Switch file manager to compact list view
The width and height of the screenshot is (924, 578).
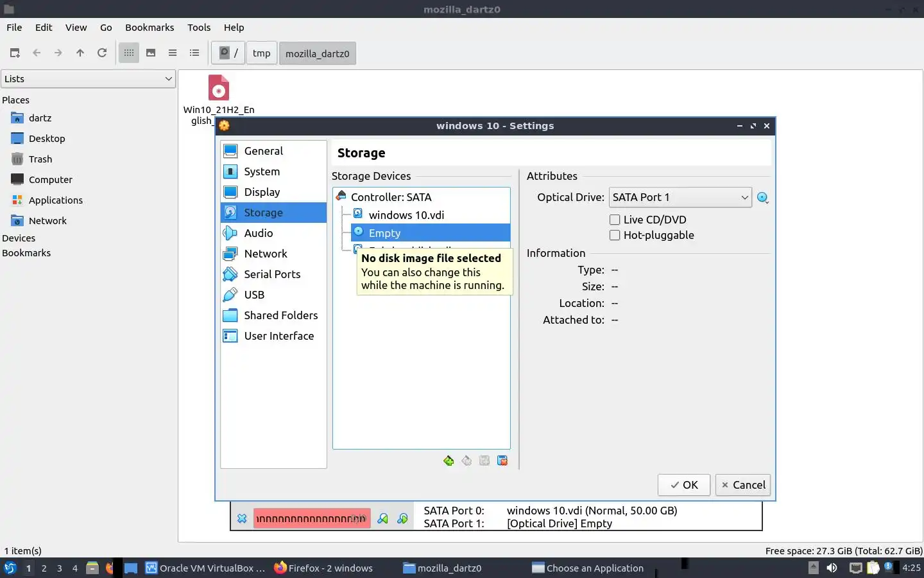click(x=173, y=53)
